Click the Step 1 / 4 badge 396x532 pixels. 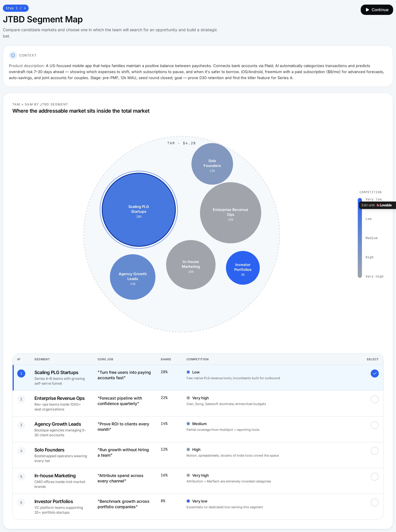pyautogui.click(x=16, y=8)
